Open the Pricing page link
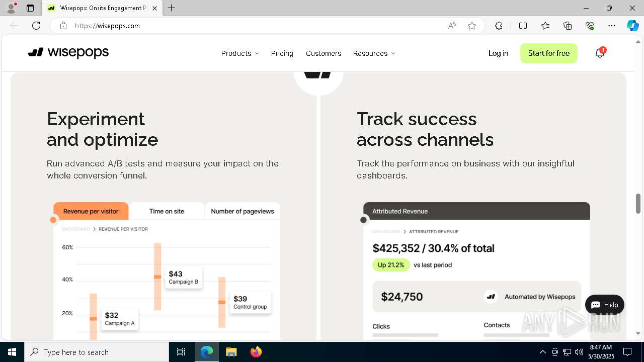Viewport: 644px width, 362px height. pos(282,53)
